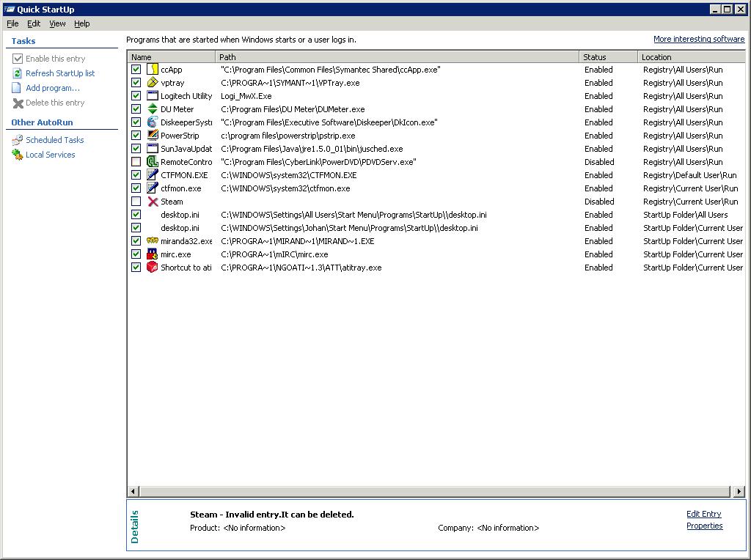This screenshot has width=751, height=560.
Task: Toggle the miranda32.exe checkbox
Action: click(136, 240)
